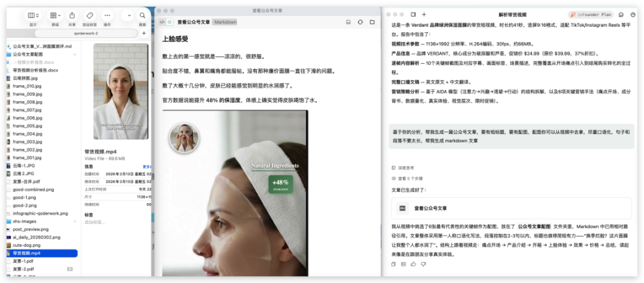Click the face mask image in the article

click(235, 193)
